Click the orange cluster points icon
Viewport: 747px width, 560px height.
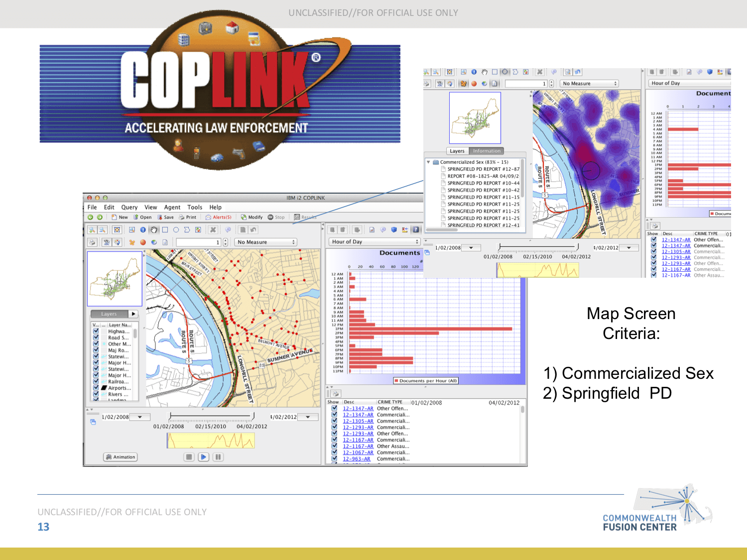(x=132, y=242)
